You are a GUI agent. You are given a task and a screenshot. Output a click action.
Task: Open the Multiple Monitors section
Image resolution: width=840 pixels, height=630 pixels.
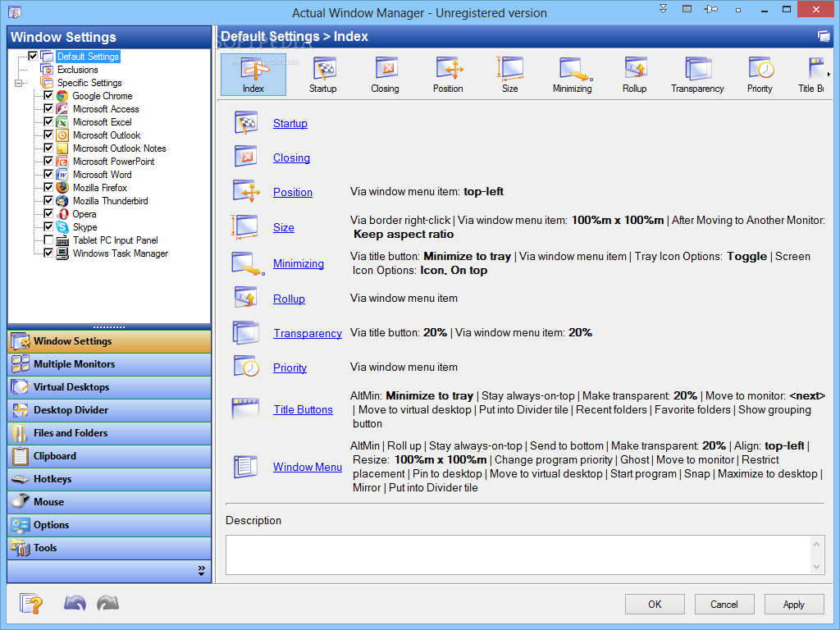click(x=109, y=364)
